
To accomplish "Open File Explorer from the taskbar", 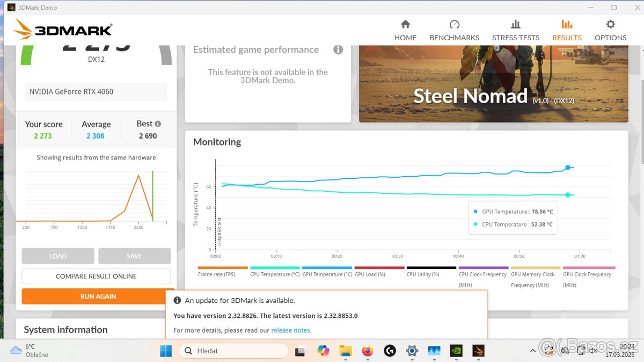I will pyautogui.click(x=345, y=351).
